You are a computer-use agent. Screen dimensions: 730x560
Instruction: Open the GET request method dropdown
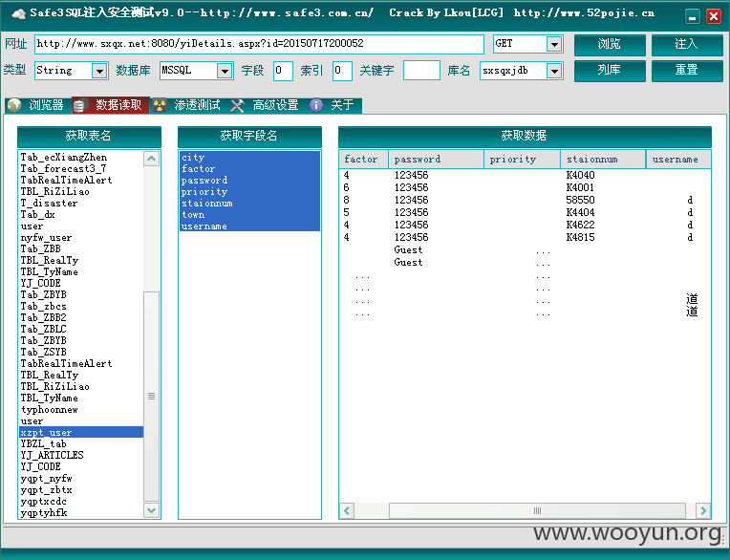coord(554,44)
